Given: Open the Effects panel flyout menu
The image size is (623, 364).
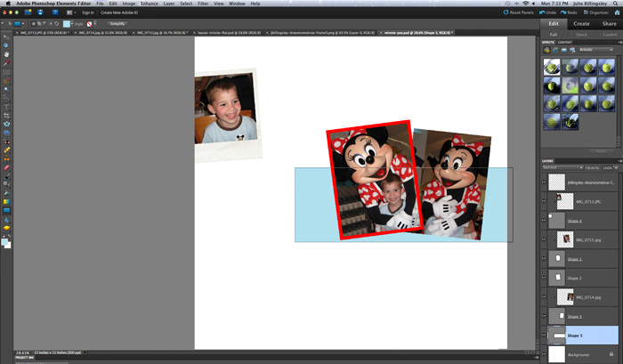Looking at the screenshot, I should pos(619,42).
